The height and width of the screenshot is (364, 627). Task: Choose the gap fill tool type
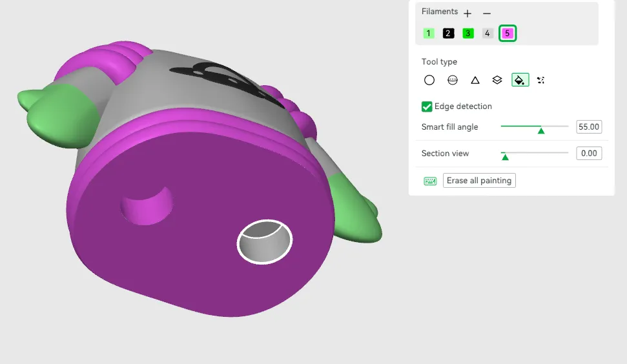click(x=540, y=80)
